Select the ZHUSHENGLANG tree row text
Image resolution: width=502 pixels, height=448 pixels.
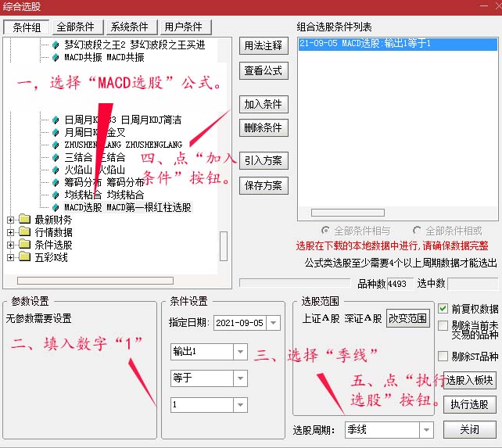click(124, 145)
